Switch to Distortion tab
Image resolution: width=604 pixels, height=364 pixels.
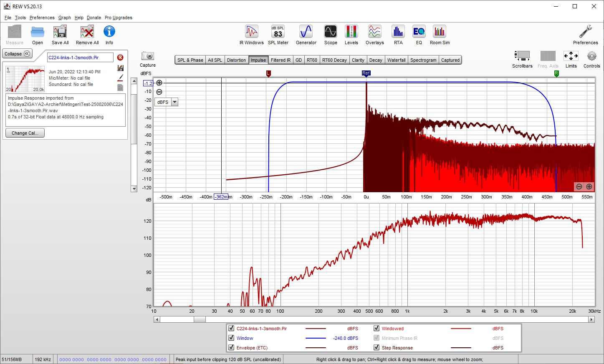tap(236, 60)
